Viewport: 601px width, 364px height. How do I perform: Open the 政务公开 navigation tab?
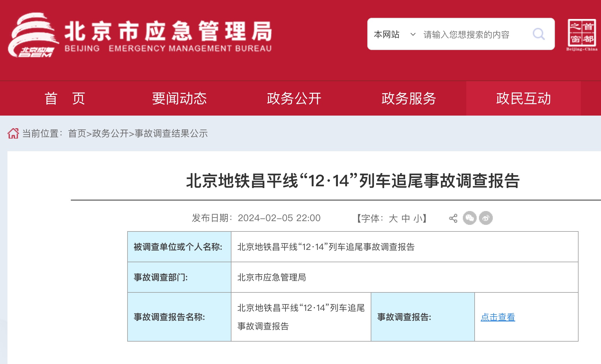click(294, 99)
